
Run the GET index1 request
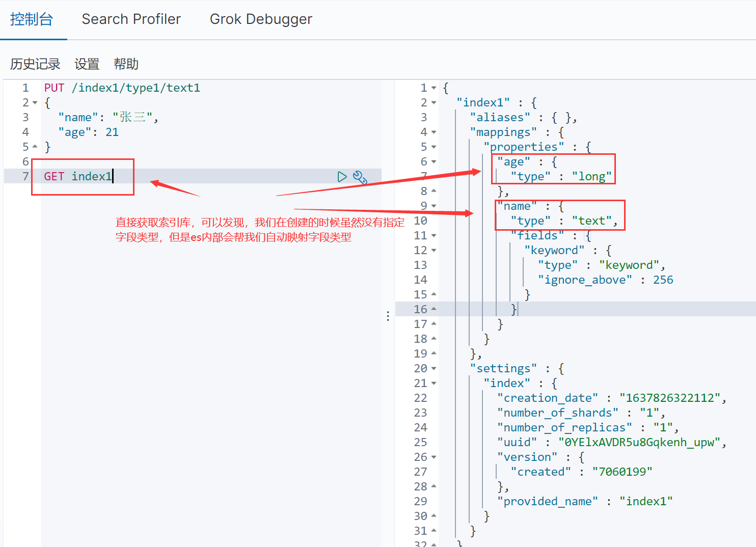tap(342, 177)
